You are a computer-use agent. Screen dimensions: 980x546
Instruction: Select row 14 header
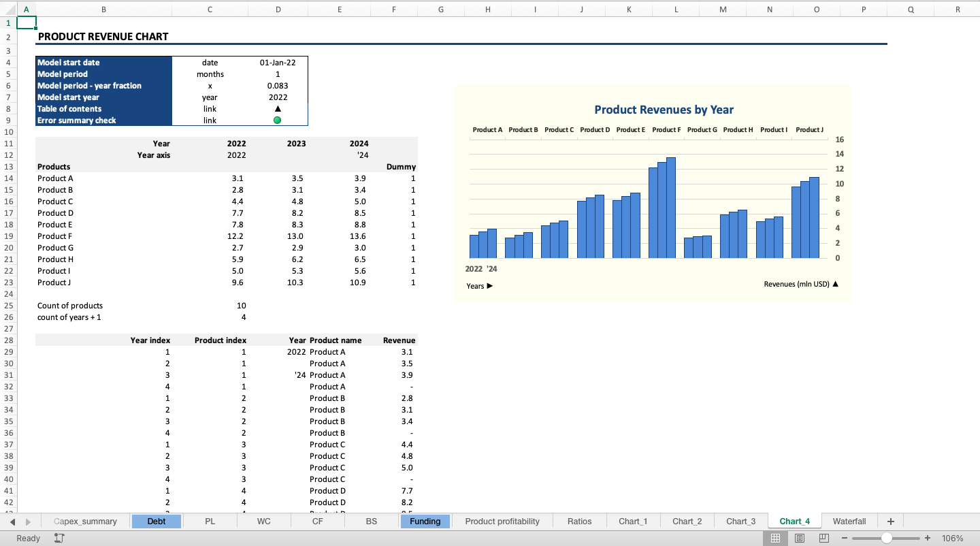8,178
